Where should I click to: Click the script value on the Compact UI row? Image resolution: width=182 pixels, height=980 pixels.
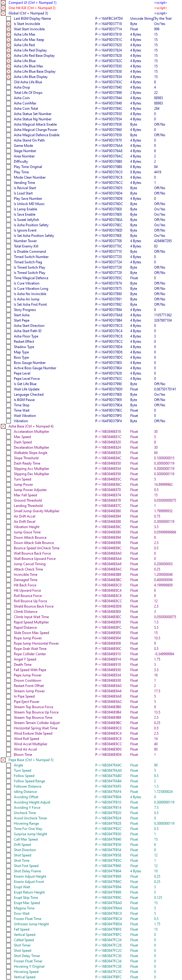point(160,3)
